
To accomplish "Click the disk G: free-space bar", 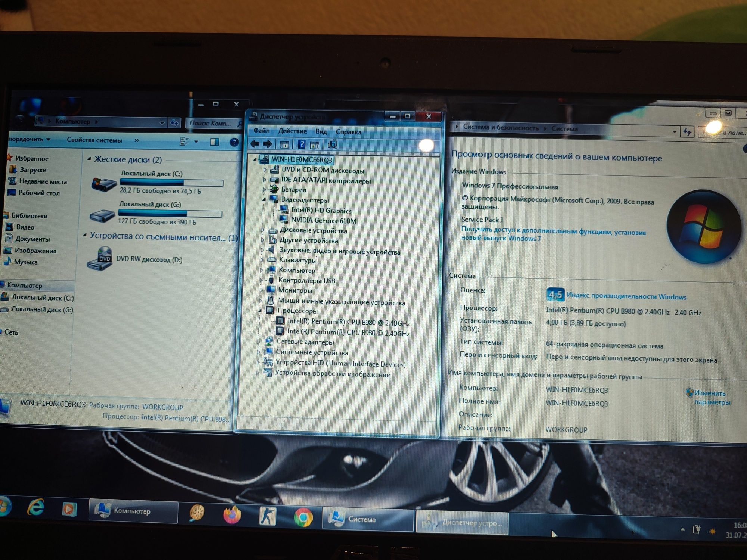I will point(170,213).
